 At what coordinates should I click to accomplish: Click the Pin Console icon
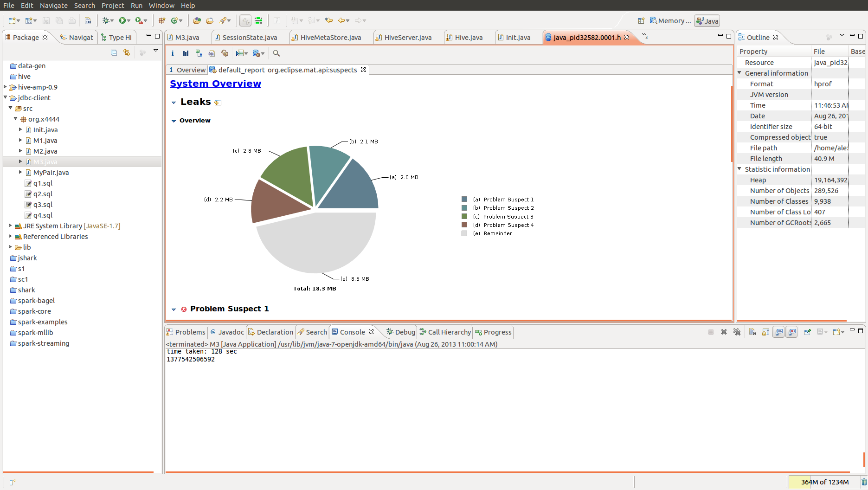[x=808, y=332]
